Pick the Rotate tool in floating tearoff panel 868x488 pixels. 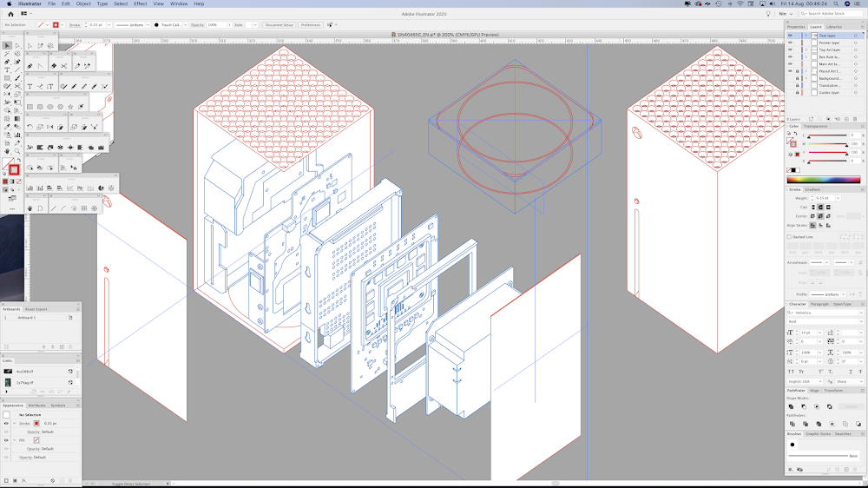[30, 127]
